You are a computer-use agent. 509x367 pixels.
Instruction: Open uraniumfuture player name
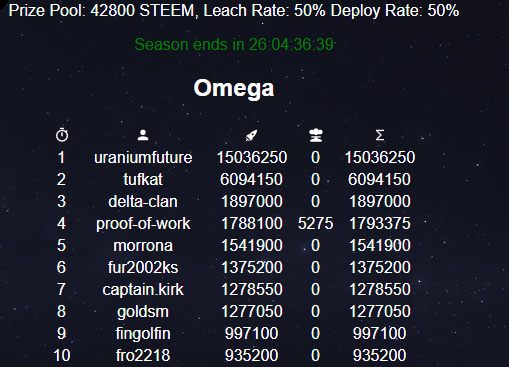[143, 157]
